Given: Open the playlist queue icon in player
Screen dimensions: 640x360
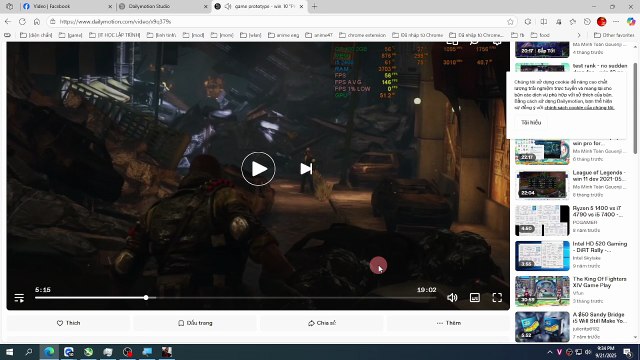Looking at the screenshot, I should pyautogui.click(x=19, y=298).
